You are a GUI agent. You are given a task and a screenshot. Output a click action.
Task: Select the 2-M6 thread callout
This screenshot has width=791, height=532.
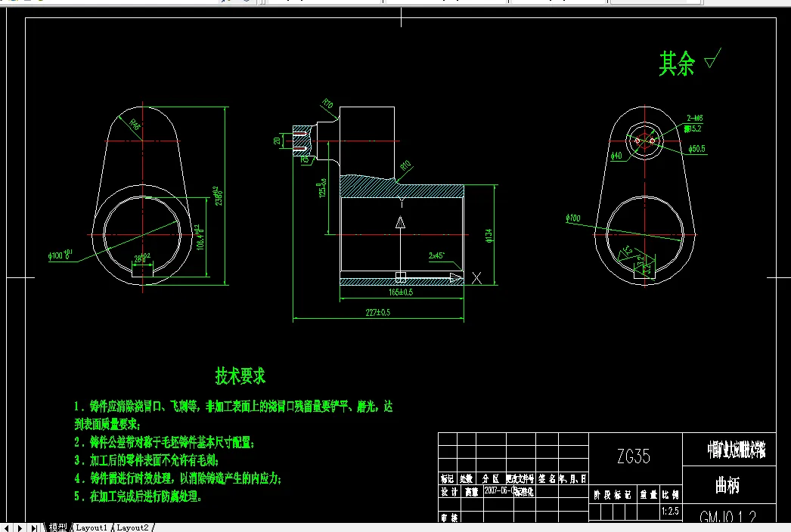695,118
